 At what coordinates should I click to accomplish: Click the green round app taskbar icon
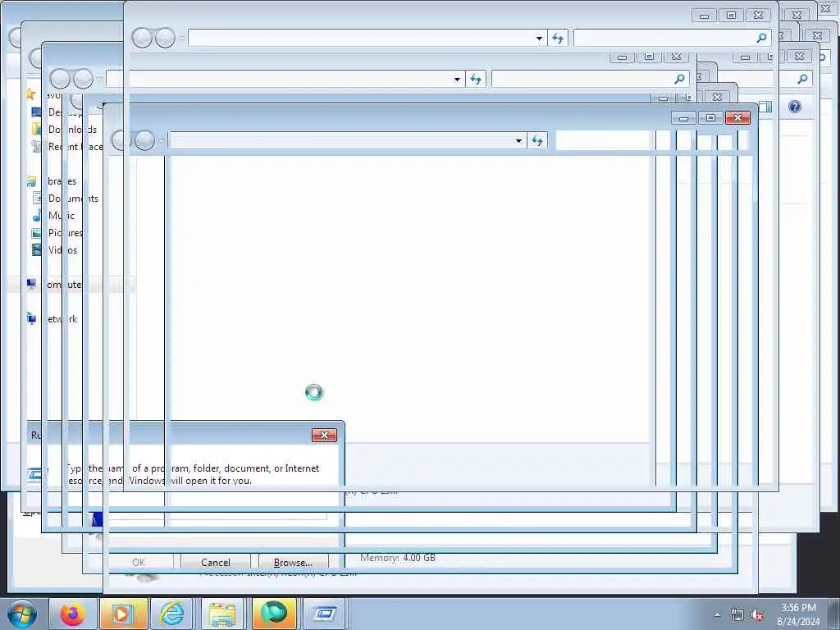(x=274, y=614)
